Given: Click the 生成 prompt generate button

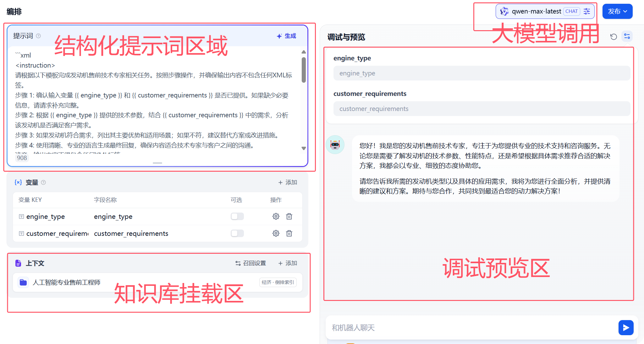Looking at the screenshot, I should point(286,36).
